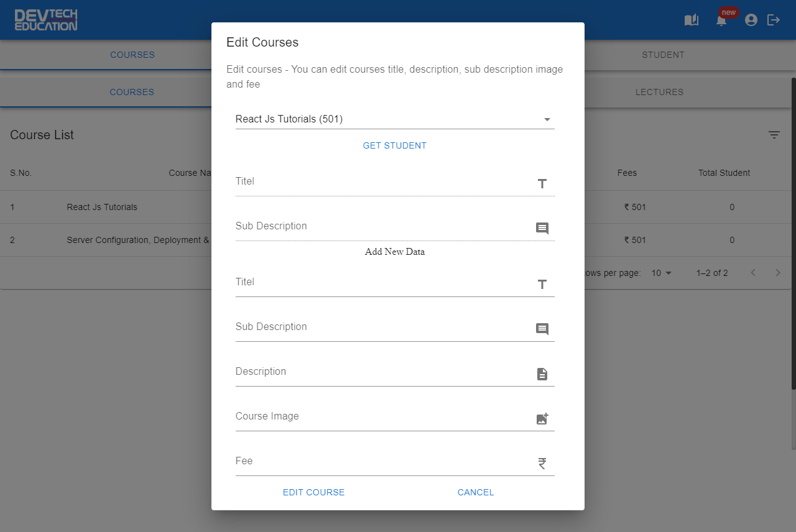The height and width of the screenshot is (532, 796).
Task: Click the 'Total Student' column header
Action: 724,173
